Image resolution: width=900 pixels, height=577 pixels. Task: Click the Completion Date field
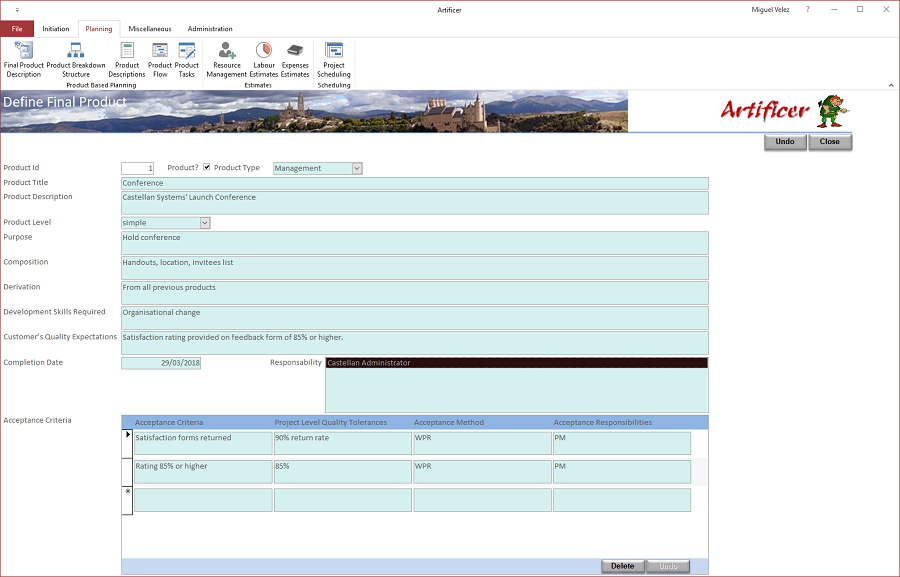point(161,363)
